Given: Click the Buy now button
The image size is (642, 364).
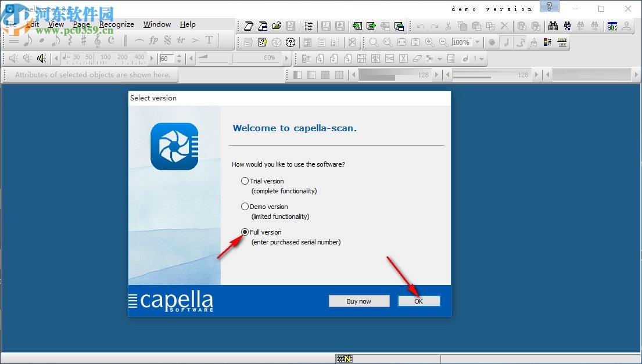Looking at the screenshot, I should click(358, 301).
